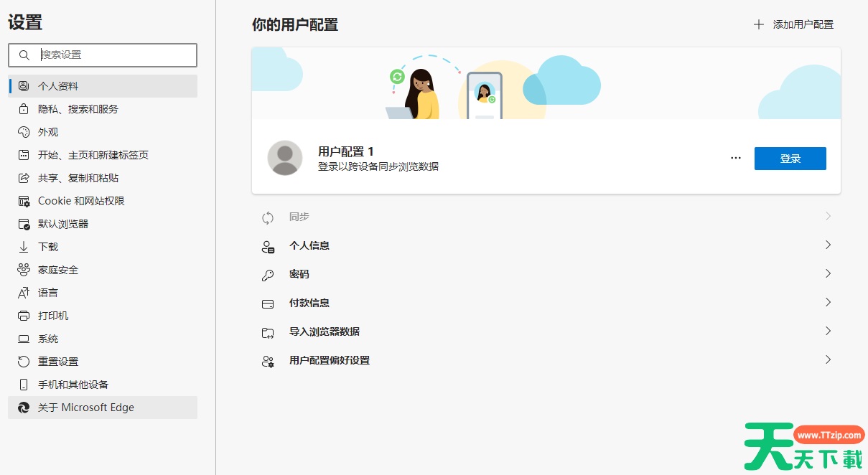Open the 密码 row arrow

(x=828, y=273)
